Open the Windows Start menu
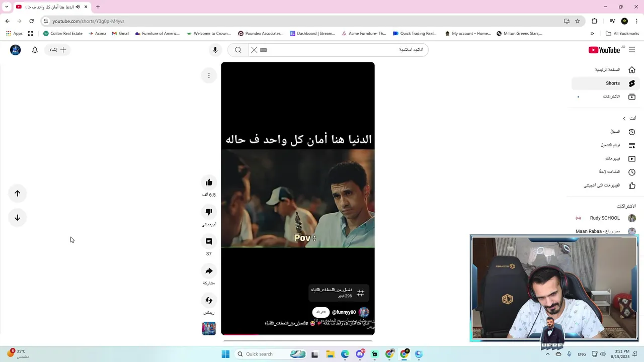644x362 pixels. [x=225, y=354]
